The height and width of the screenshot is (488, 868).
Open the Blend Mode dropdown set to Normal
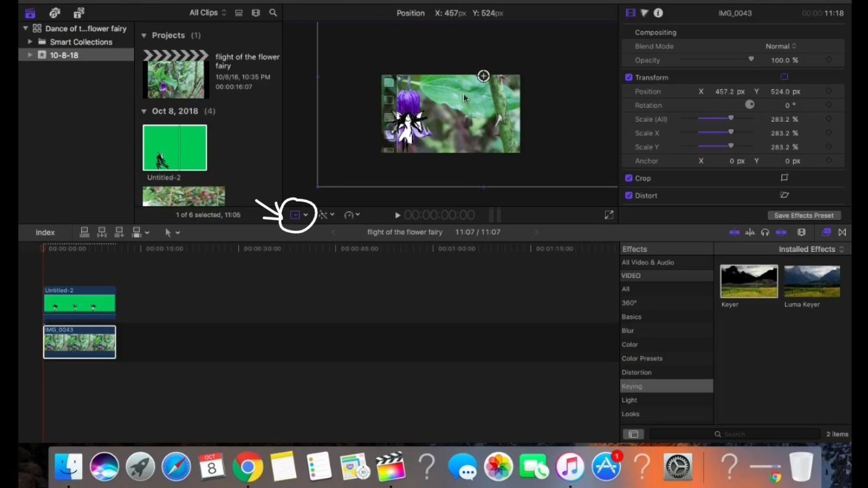[780, 46]
